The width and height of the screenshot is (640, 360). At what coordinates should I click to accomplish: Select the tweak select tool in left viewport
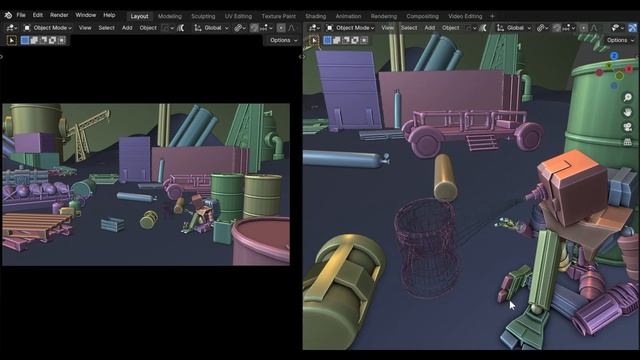point(11,40)
